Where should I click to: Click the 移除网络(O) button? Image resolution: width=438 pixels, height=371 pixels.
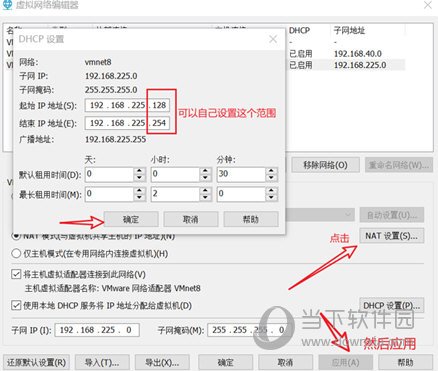pos(325,165)
